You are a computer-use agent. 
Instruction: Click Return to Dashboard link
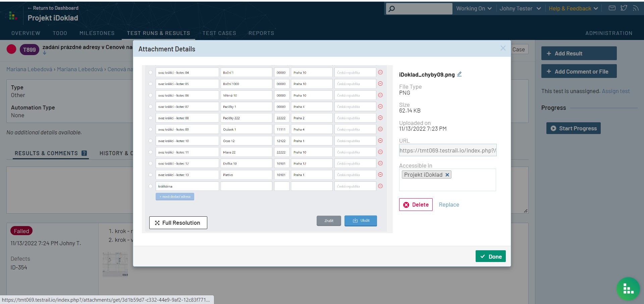point(53,8)
